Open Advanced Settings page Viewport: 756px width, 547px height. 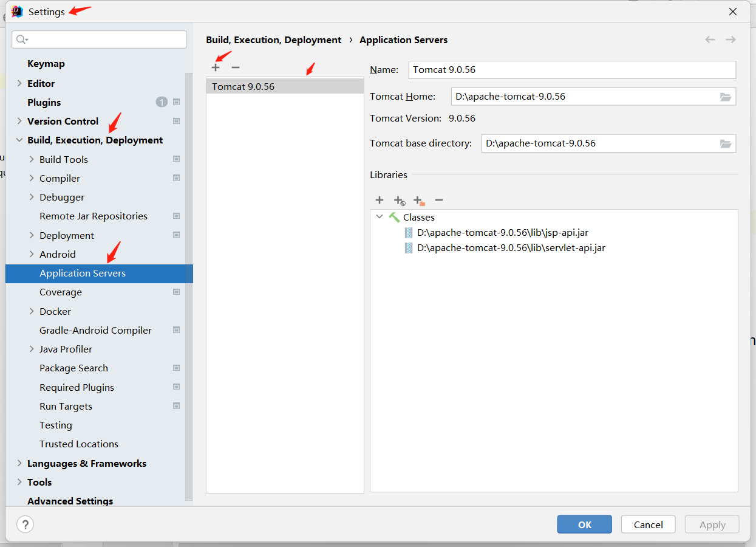coord(70,501)
